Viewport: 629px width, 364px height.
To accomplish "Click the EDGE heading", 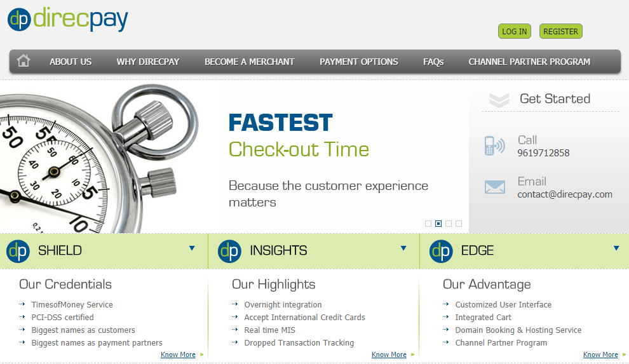I will (x=477, y=250).
